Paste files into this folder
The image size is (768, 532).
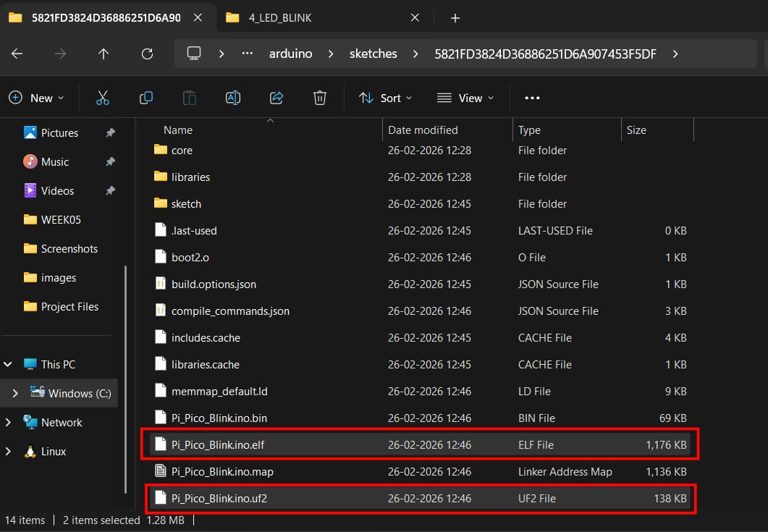[x=189, y=98]
